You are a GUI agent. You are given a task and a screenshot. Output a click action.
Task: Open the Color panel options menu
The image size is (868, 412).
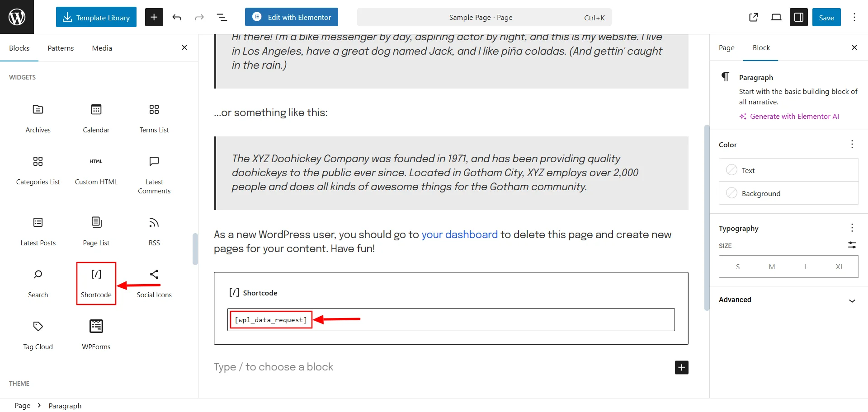point(852,144)
